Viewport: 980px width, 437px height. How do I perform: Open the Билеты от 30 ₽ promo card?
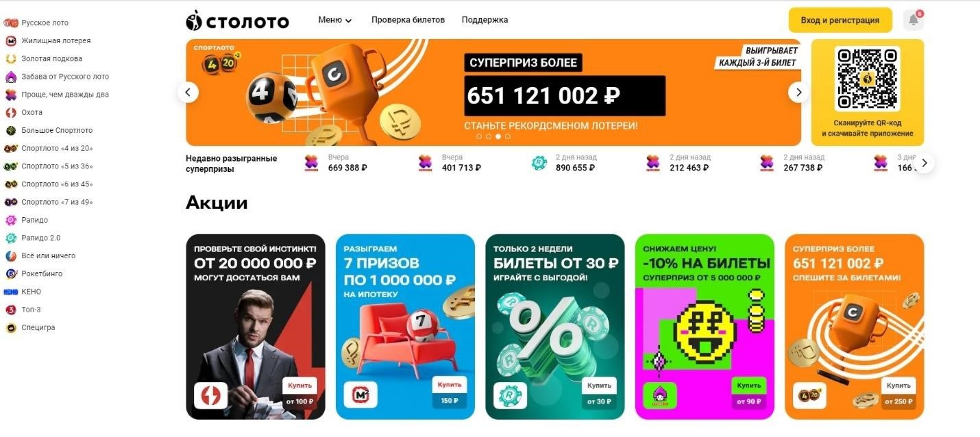pos(555,327)
